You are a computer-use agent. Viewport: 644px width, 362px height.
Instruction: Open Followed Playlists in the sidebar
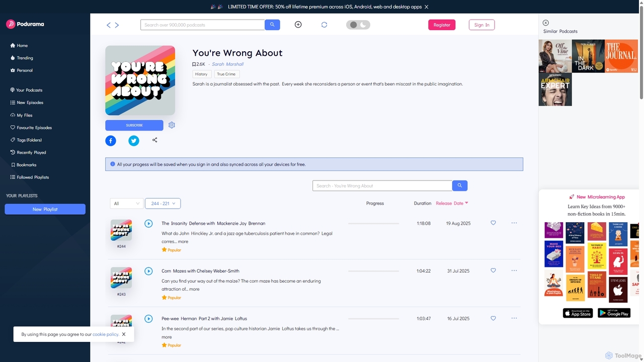pyautogui.click(x=30, y=177)
